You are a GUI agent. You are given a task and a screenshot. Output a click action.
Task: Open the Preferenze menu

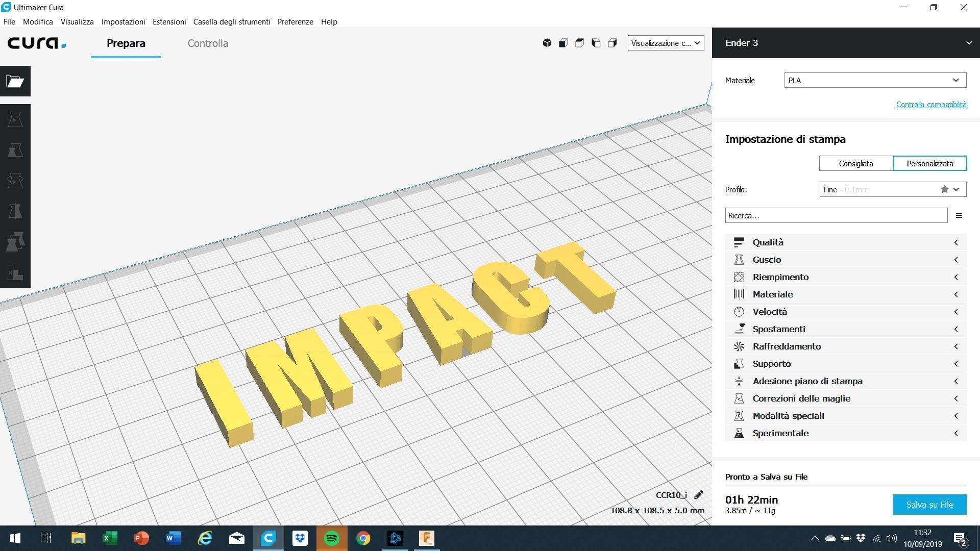(296, 21)
